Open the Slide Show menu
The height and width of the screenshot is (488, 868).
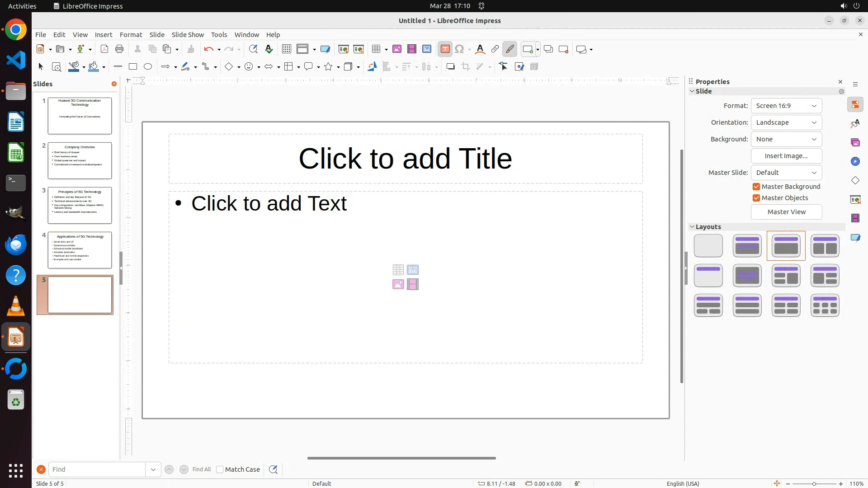[x=188, y=35]
